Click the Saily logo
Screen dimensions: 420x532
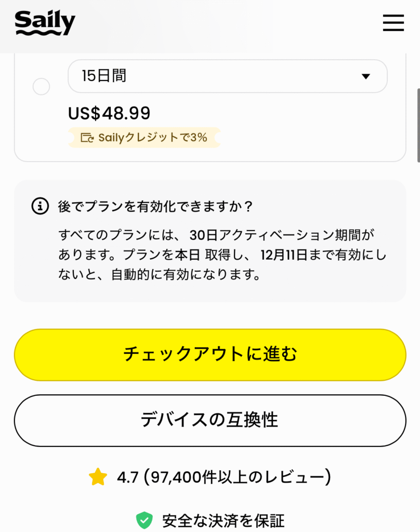[x=45, y=23]
